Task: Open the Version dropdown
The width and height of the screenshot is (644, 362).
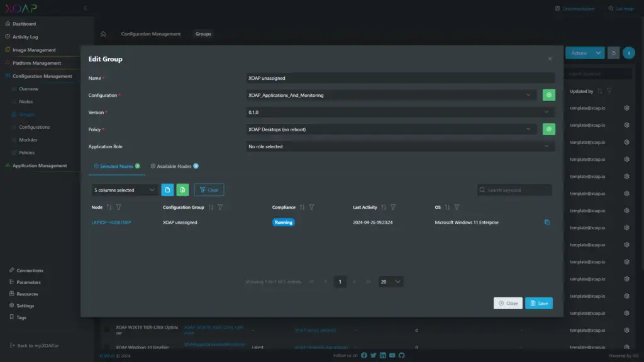Action: 401,112
